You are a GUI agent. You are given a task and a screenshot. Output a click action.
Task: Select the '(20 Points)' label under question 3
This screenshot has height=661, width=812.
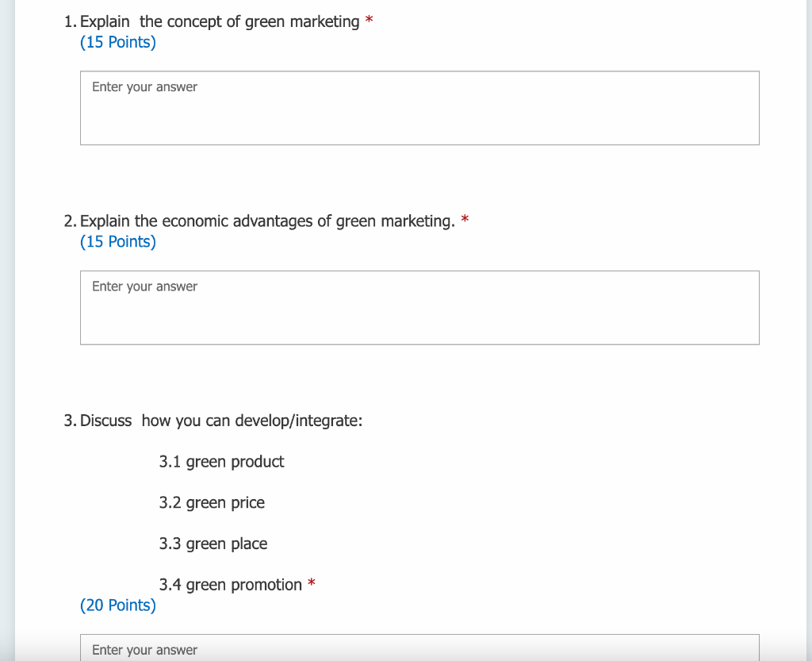117,605
